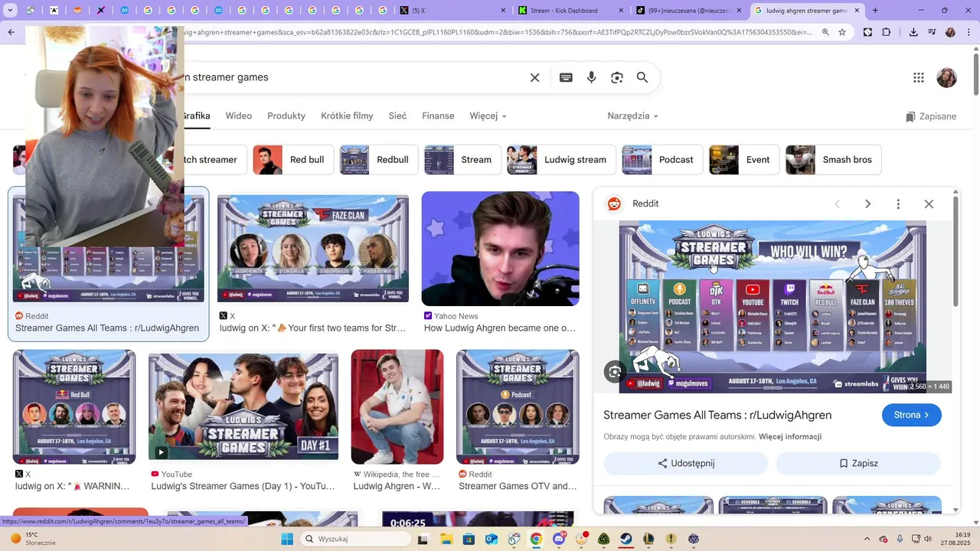Open the on-screen keyboard input tool
This screenshot has width=980, height=551.
(566, 77)
